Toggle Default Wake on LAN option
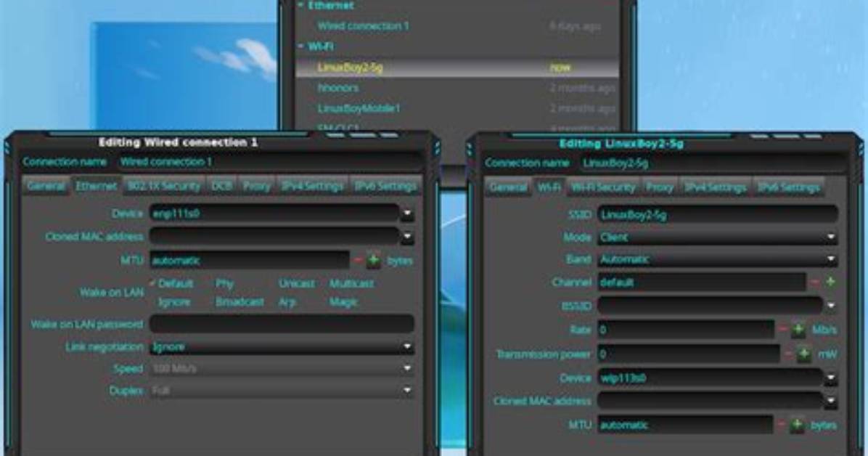The height and width of the screenshot is (456, 868). (x=171, y=283)
